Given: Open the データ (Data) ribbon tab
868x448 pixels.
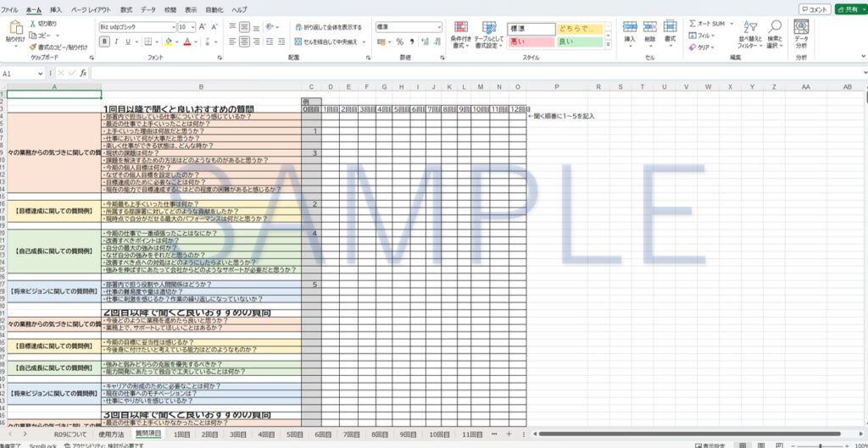Looking at the screenshot, I should [x=147, y=10].
